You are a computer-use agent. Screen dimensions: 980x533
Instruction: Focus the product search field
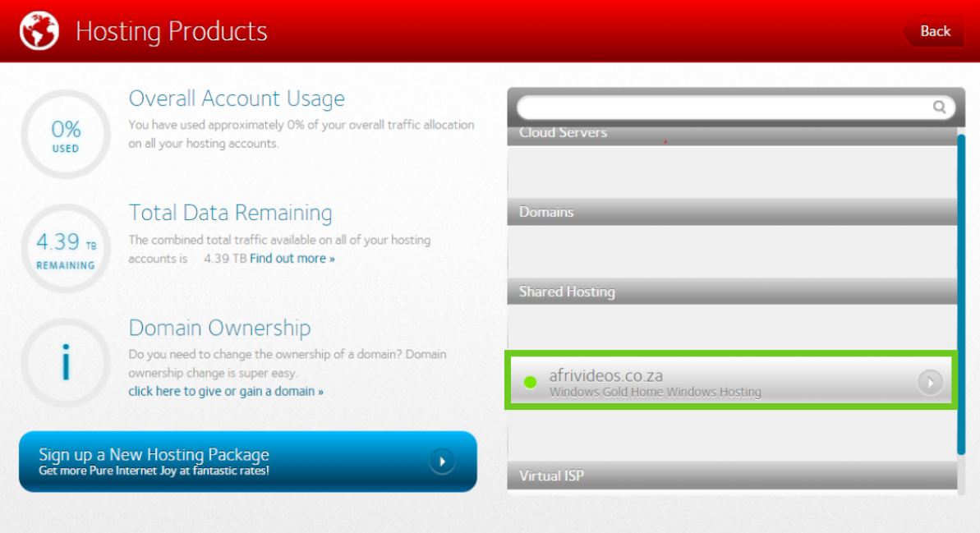point(723,107)
